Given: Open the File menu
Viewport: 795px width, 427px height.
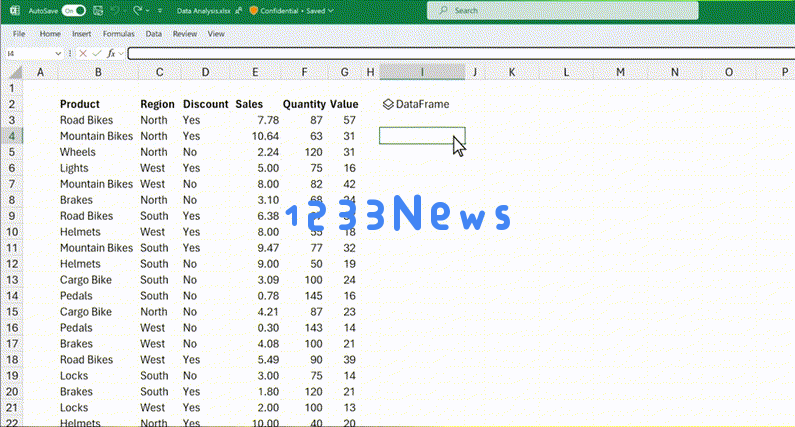Looking at the screenshot, I should coord(19,34).
